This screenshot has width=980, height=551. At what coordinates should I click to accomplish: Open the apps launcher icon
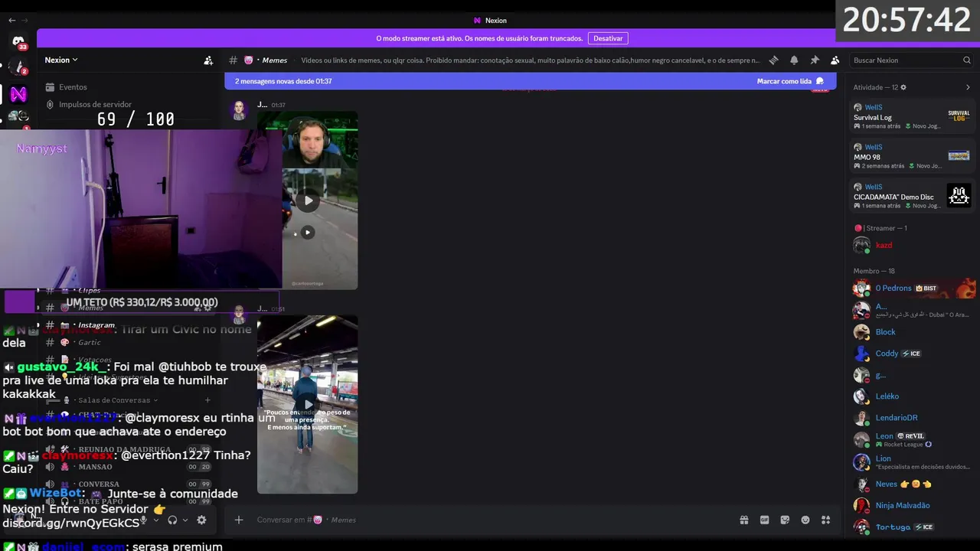(825, 520)
